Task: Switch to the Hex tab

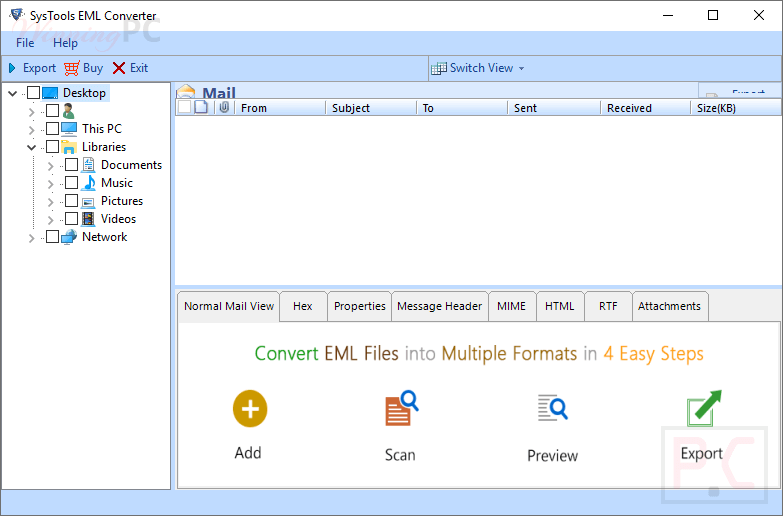Action: [303, 306]
